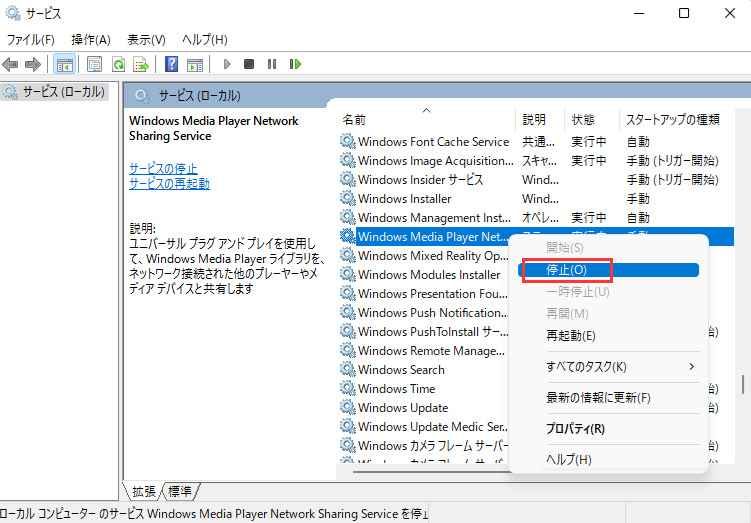Click the toolbar Properties sheet icon
The height and width of the screenshot is (523, 751).
coord(94,64)
